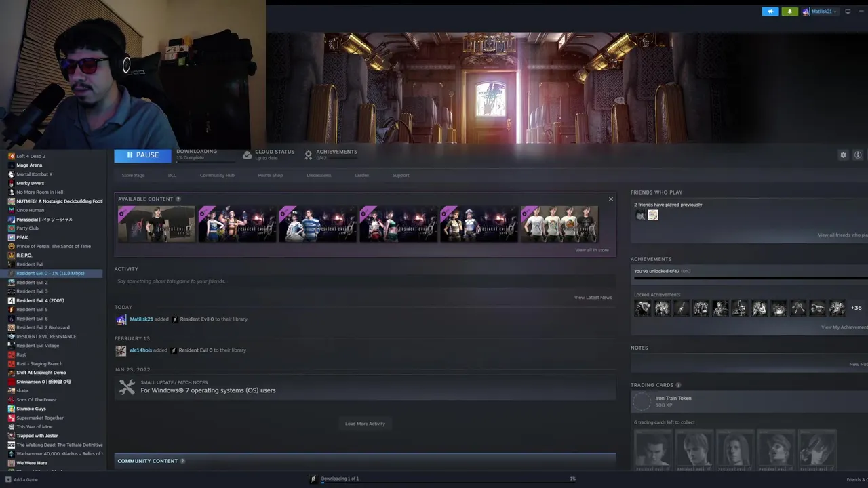
Task: Click the wrench patch notes icon
Action: [x=127, y=387]
